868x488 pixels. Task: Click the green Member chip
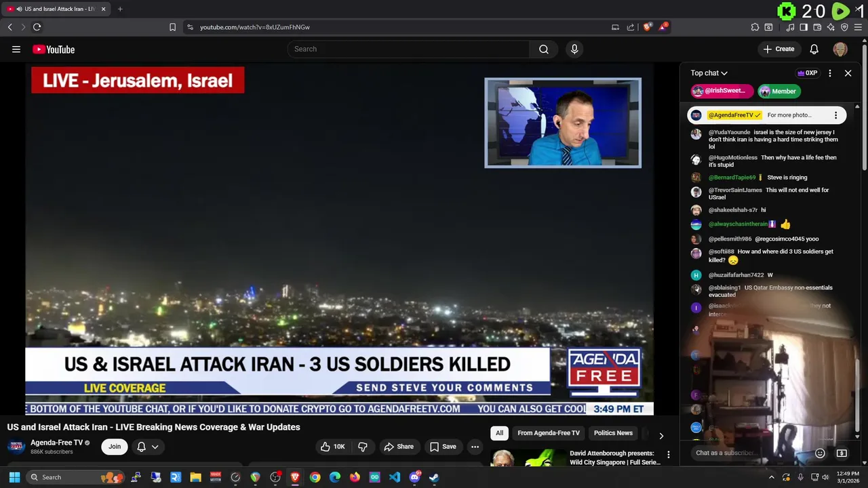(x=778, y=91)
